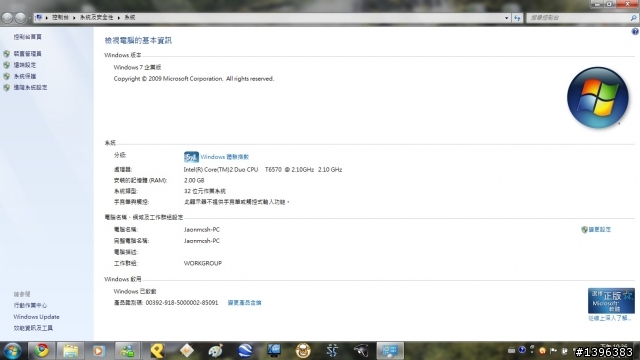Open the Windows Update sidebar link

(36, 317)
